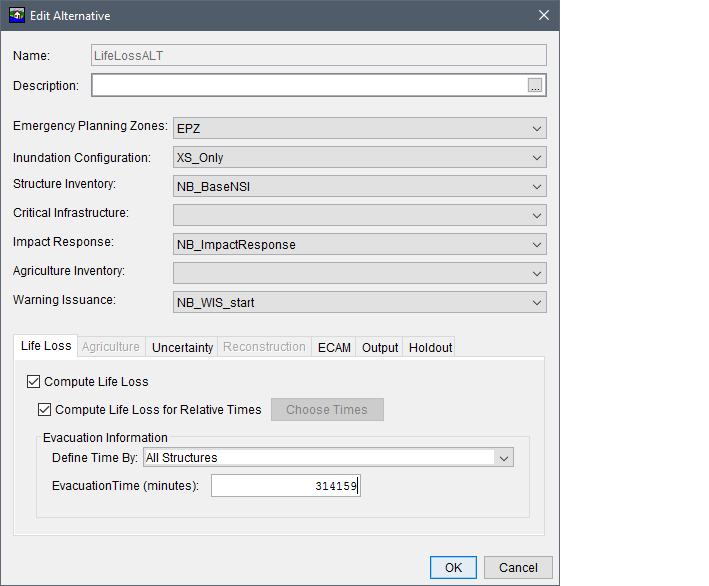This screenshot has width=709, height=586.
Task: Select the Reconstruction tab
Action: pyautogui.click(x=265, y=347)
